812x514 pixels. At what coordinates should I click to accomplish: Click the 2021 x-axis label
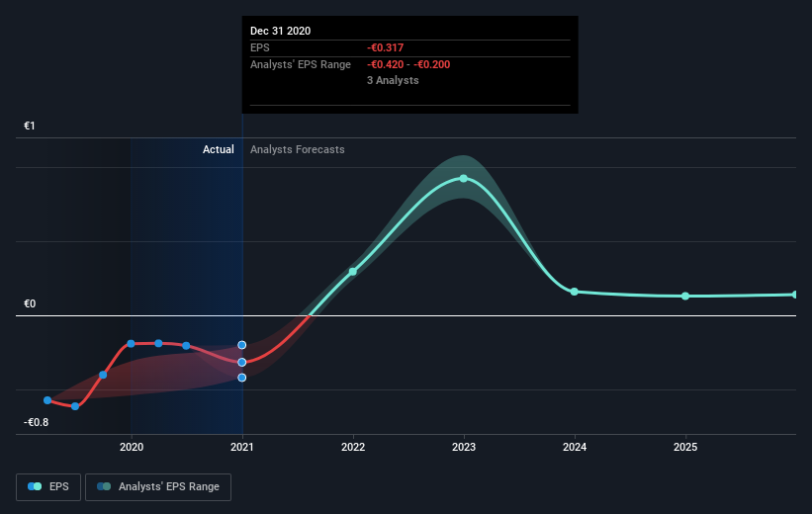coord(242,447)
